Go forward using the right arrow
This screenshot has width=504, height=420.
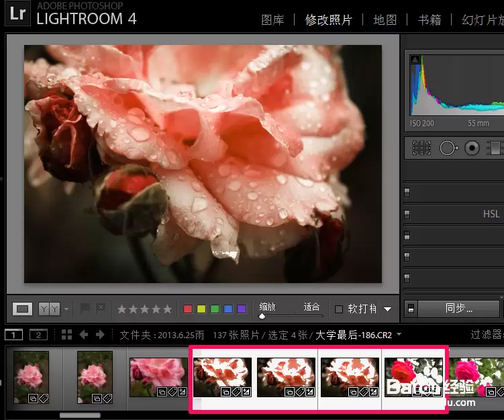pos(100,335)
